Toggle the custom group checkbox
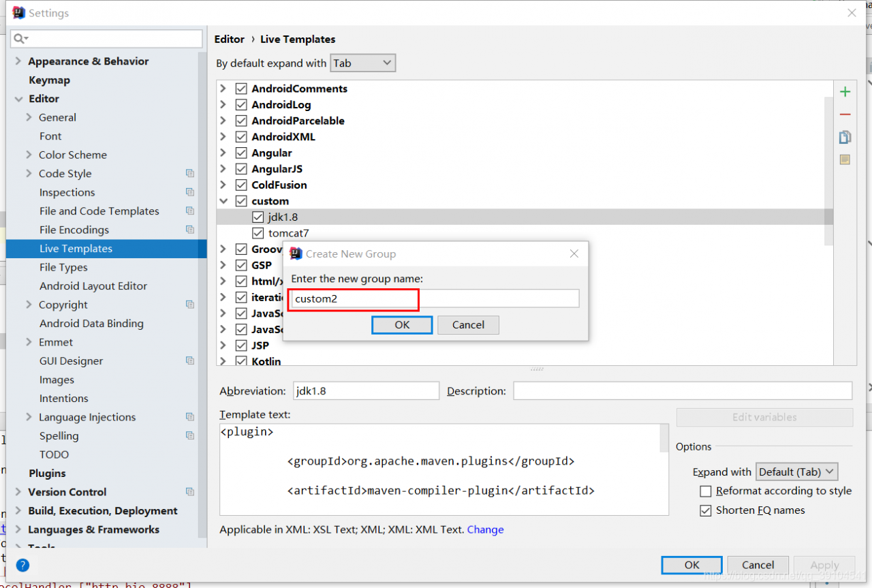Image resolution: width=872 pixels, height=588 pixels. [x=241, y=201]
